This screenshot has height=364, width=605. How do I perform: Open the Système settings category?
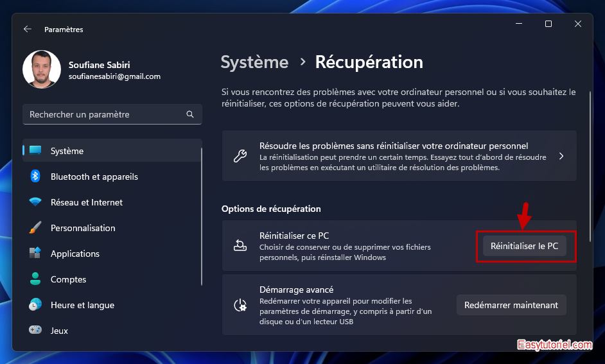pyautogui.click(x=112, y=151)
